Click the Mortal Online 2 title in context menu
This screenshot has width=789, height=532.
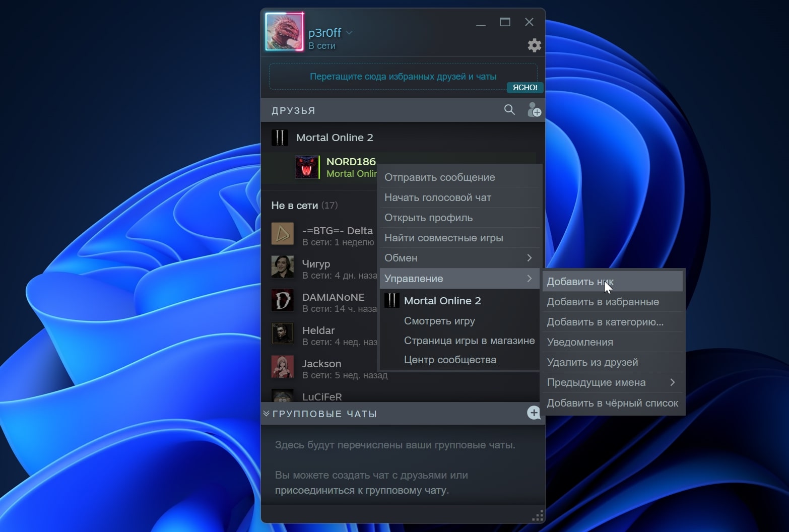442,301
